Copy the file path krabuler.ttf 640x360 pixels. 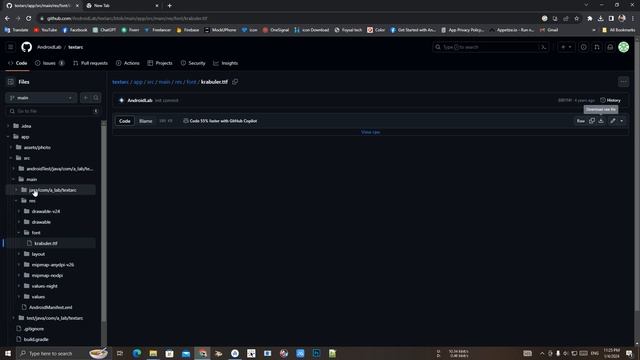pyautogui.click(x=235, y=82)
